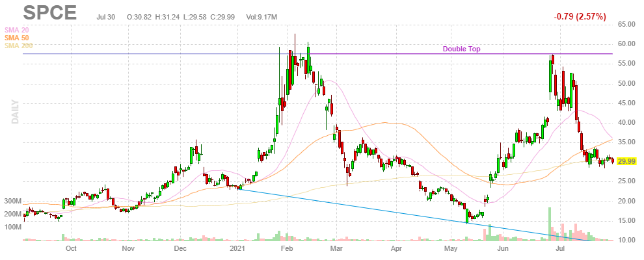The image size is (644, 260).
Task: Click the Feb date axis label
Action: (x=287, y=248)
